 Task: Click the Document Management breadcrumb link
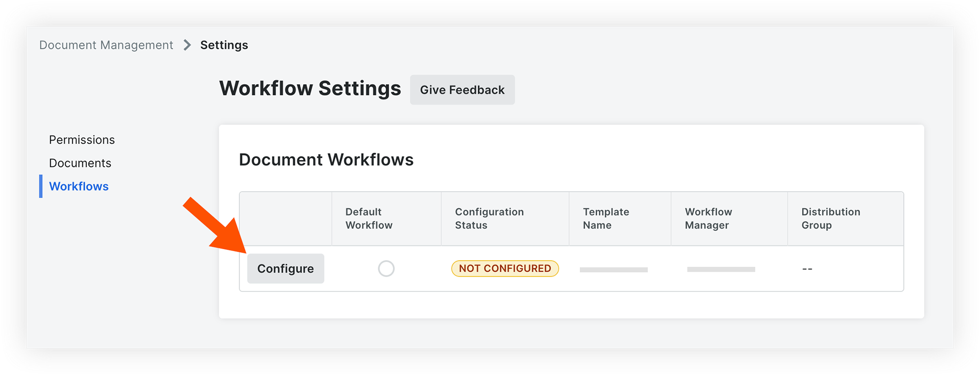tap(106, 45)
